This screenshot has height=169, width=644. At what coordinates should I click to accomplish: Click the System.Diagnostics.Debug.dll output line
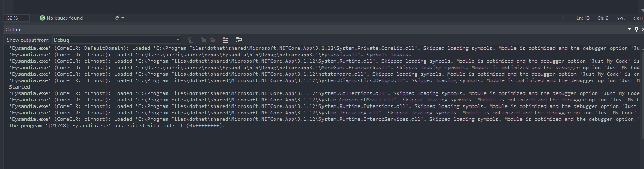324,80
